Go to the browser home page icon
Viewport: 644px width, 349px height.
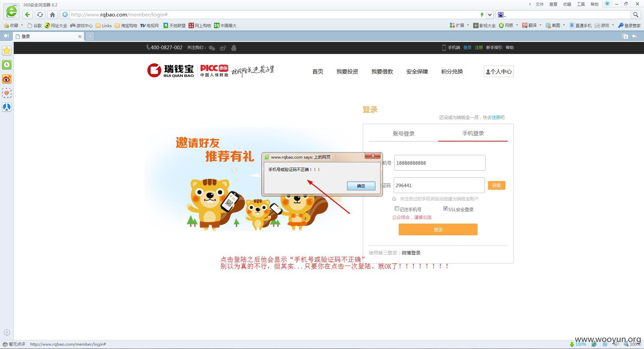point(52,14)
